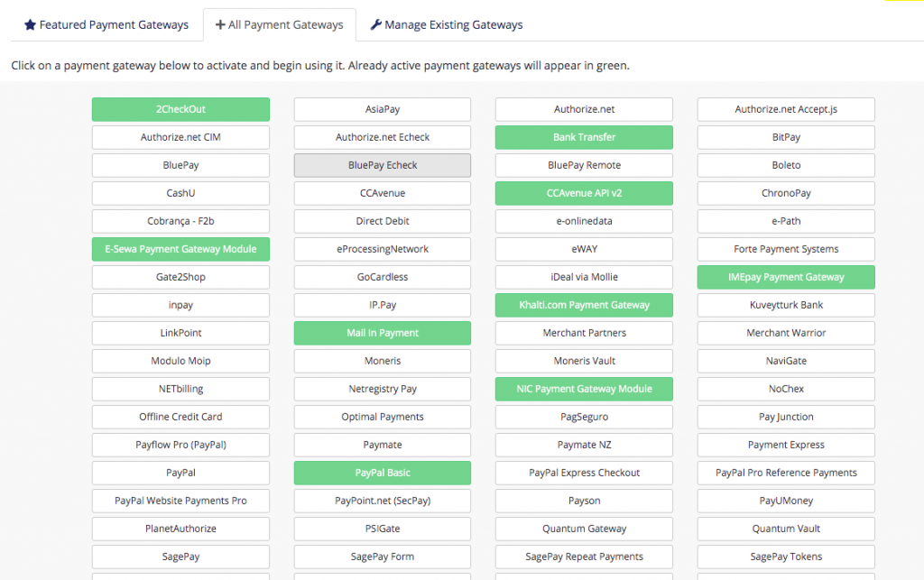Activate the AsiaPay gateway
This screenshot has height=580, width=924.
(x=383, y=109)
